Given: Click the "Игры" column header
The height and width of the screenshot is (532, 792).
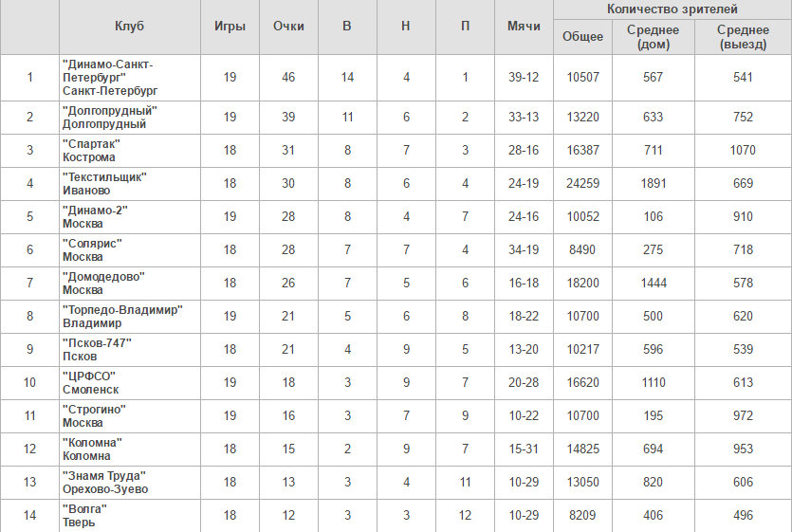Looking at the screenshot, I should pyautogui.click(x=230, y=27).
